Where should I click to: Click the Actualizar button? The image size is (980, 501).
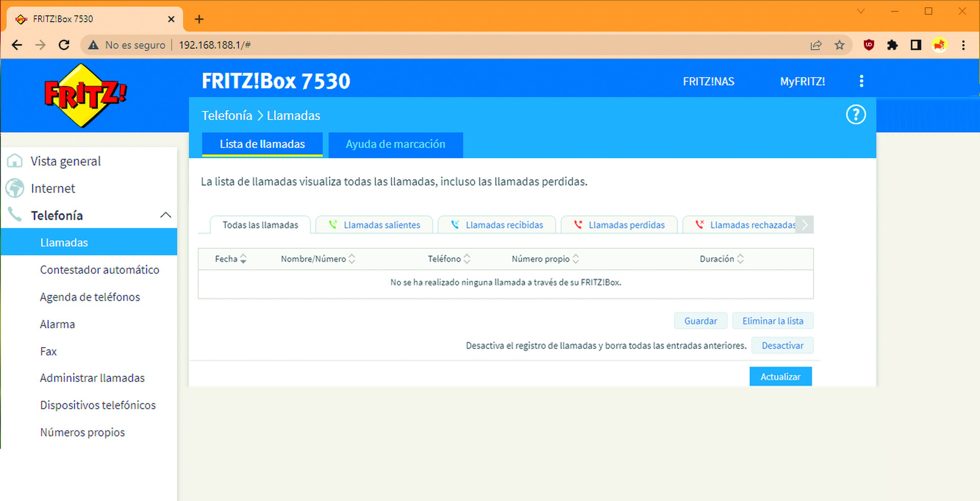pyautogui.click(x=780, y=376)
